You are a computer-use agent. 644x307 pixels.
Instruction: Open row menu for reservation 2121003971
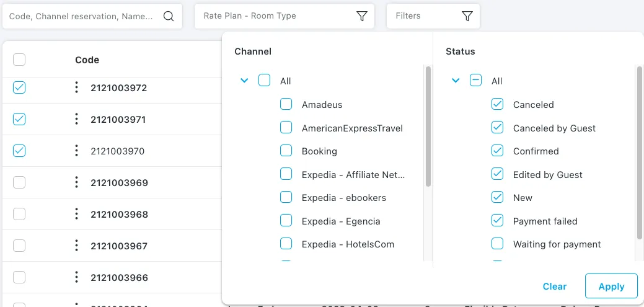(76, 119)
